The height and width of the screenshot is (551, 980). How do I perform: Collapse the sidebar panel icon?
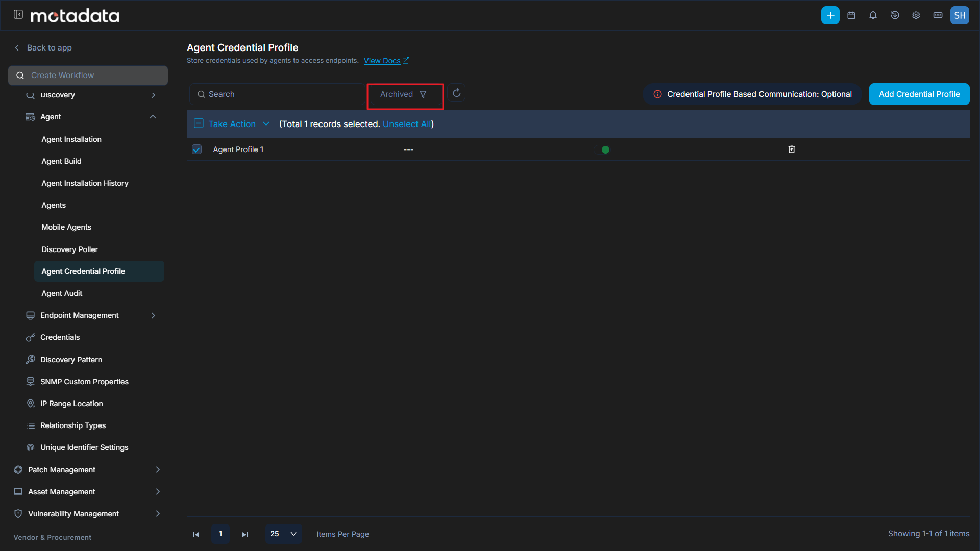(18, 14)
